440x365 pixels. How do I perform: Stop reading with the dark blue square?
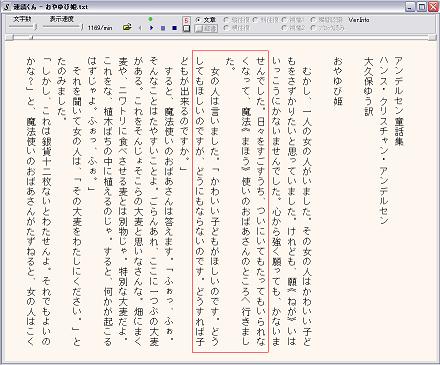174,28
